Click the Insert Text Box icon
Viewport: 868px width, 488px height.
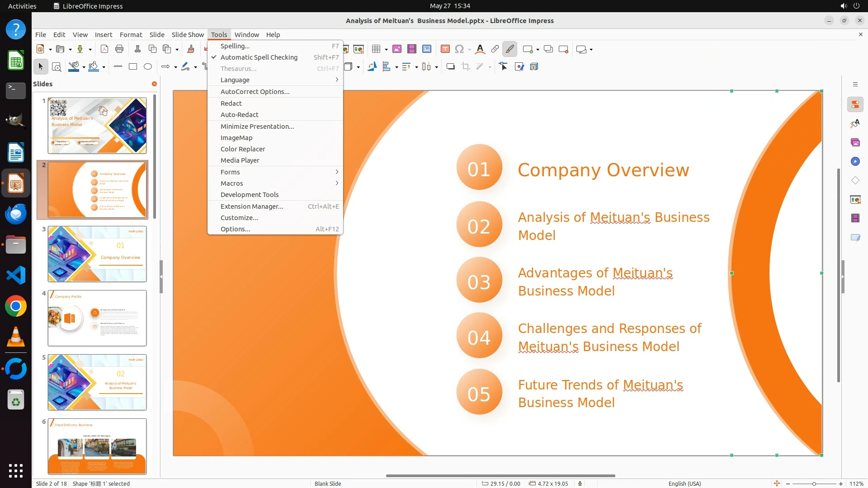pyautogui.click(x=445, y=49)
